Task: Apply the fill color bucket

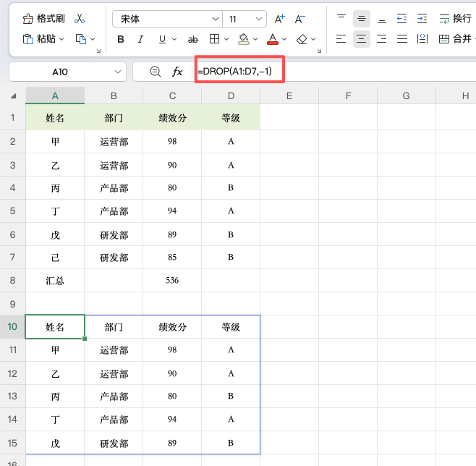Action: click(244, 39)
